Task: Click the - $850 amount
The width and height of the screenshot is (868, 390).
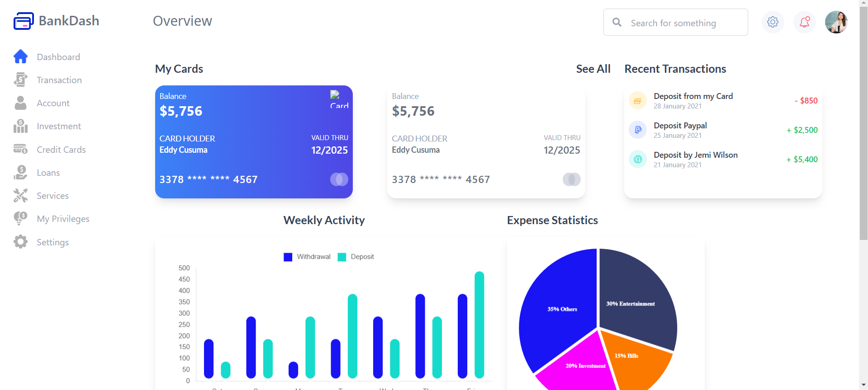Action: (x=806, y=101)
